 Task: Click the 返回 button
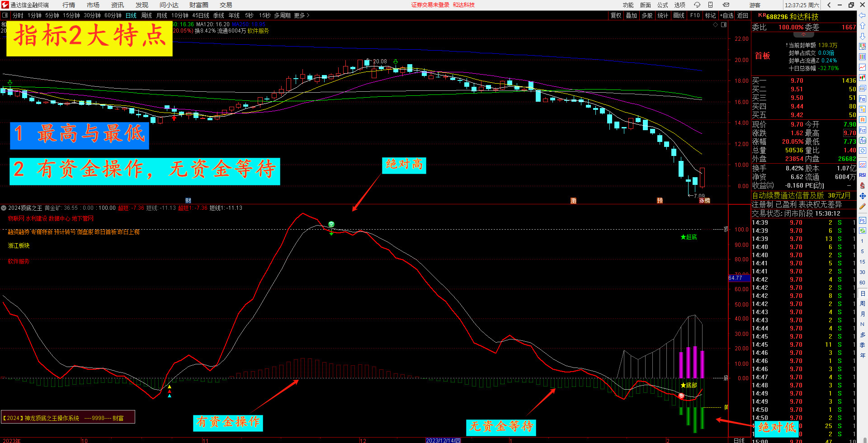(743, 15)
